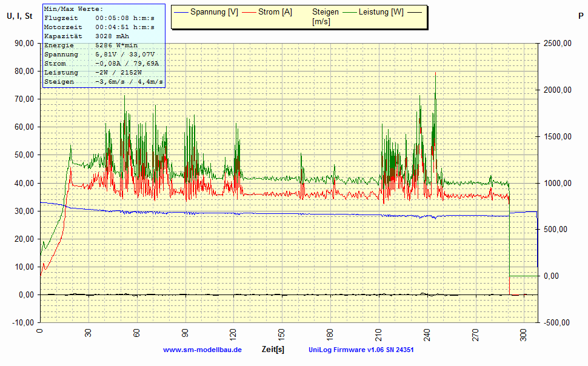Click the P axis label on right
Image resolution: width=588 pixels, height=366 pixels.
click(581, 16)
